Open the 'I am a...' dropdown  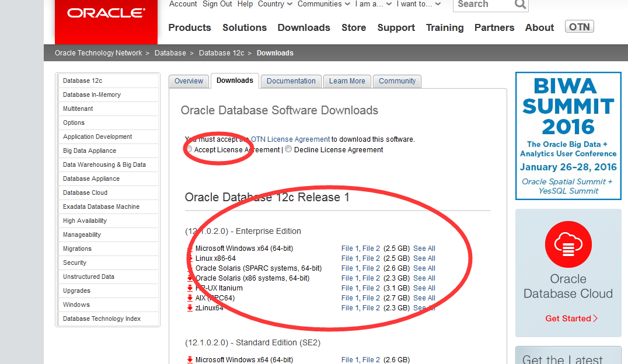[373, 4]
